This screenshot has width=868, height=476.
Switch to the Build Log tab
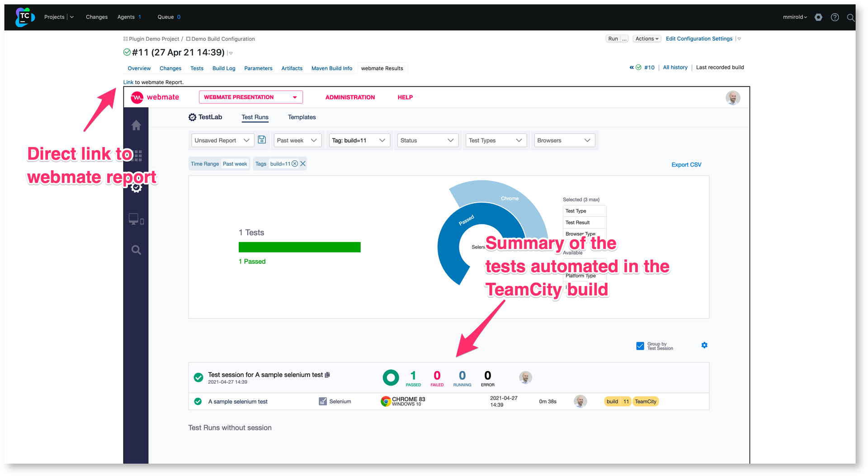coord(224,68)
